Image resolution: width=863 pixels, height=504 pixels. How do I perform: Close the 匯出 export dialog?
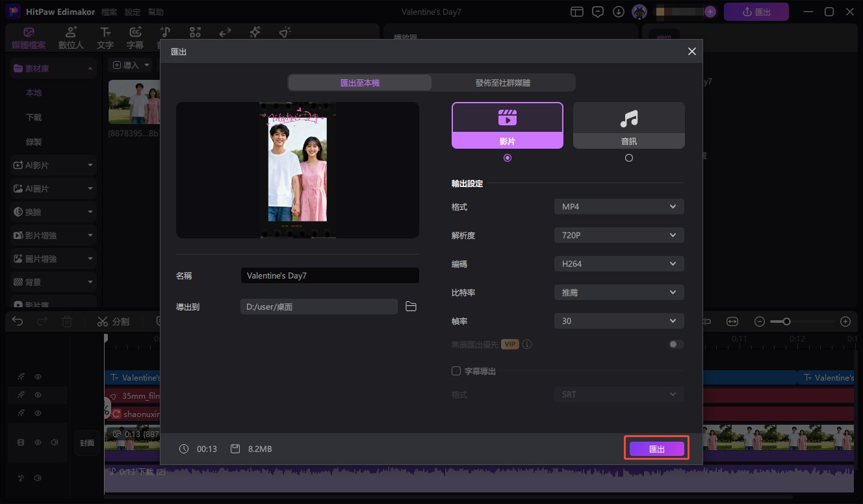click(691, 51)
